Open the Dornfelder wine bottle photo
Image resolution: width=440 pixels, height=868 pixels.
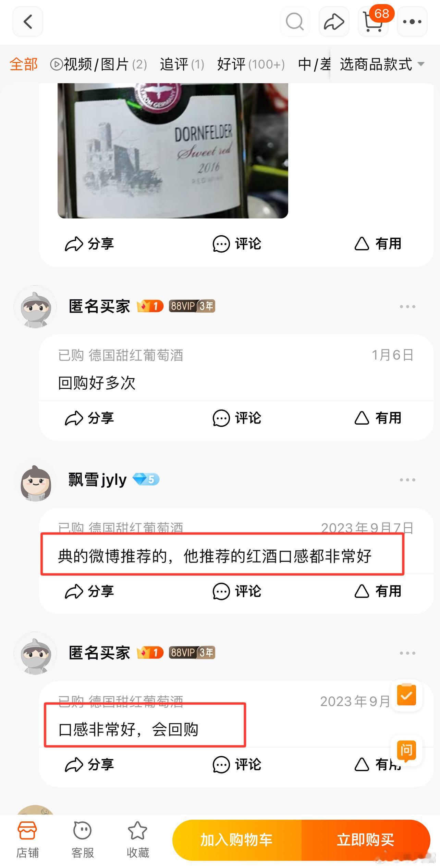point(173,151)
